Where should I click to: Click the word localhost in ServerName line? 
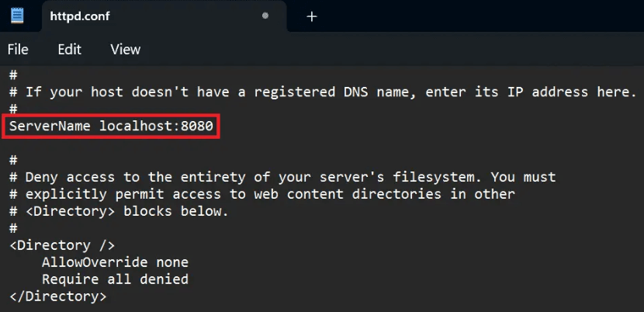137,126
